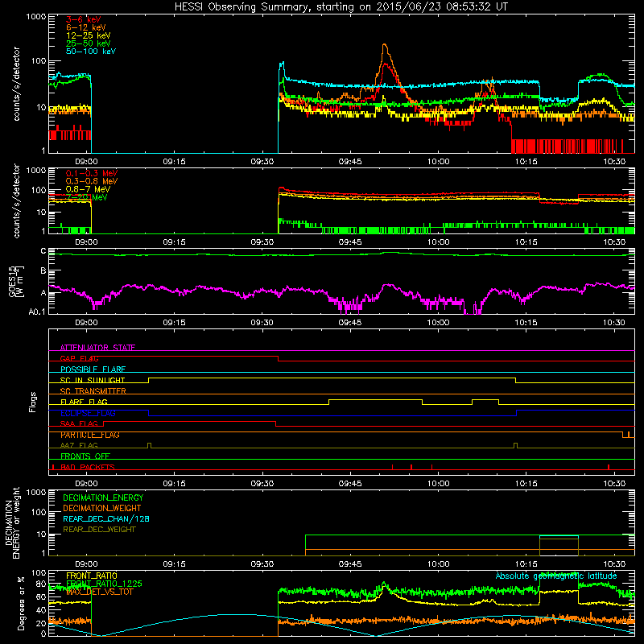Image resolution: width=644 pixels, height=644 pixels.
Task: Click the 0.8-7 MeV legend entry
Action: [88, 189]
